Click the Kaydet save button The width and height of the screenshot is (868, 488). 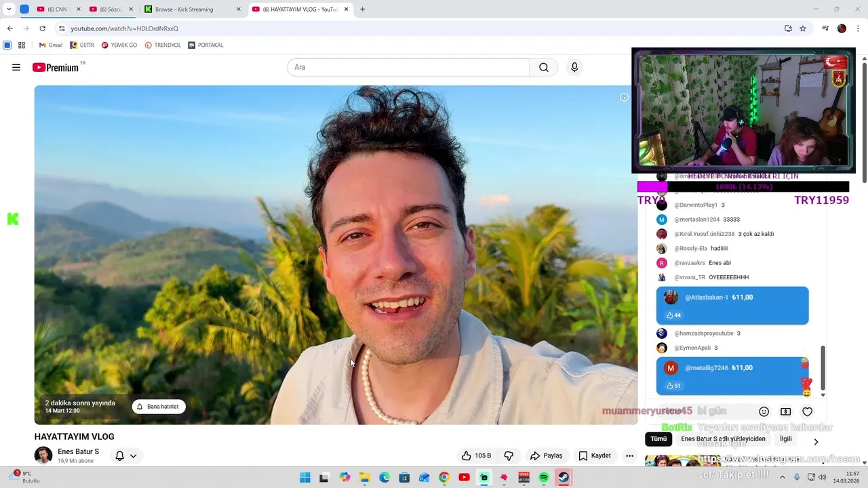pyautogui.click(x=595, y=455)
